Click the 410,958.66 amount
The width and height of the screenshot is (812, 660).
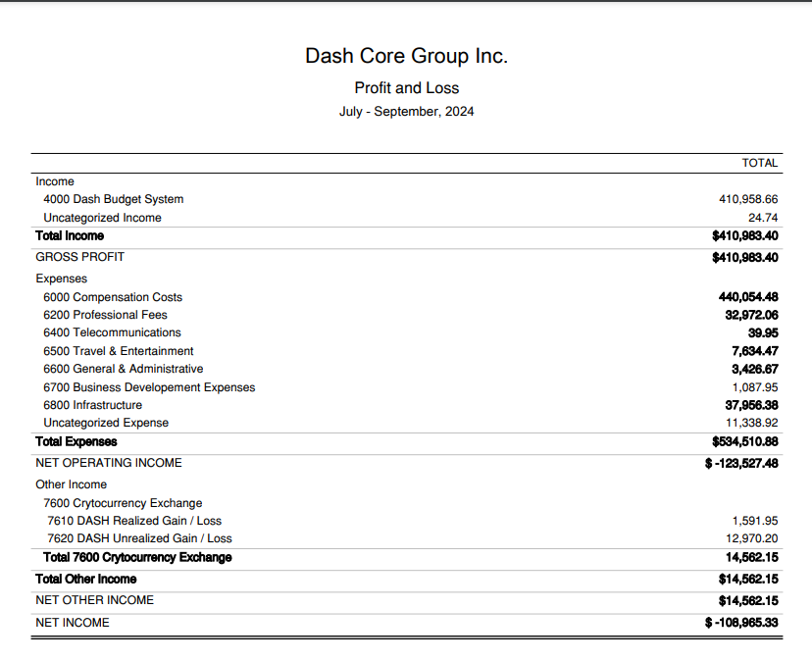coord(748,199)
